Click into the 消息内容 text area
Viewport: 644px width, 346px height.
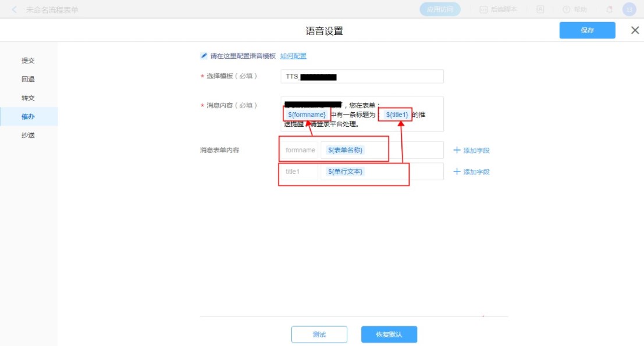coord(361,114)
